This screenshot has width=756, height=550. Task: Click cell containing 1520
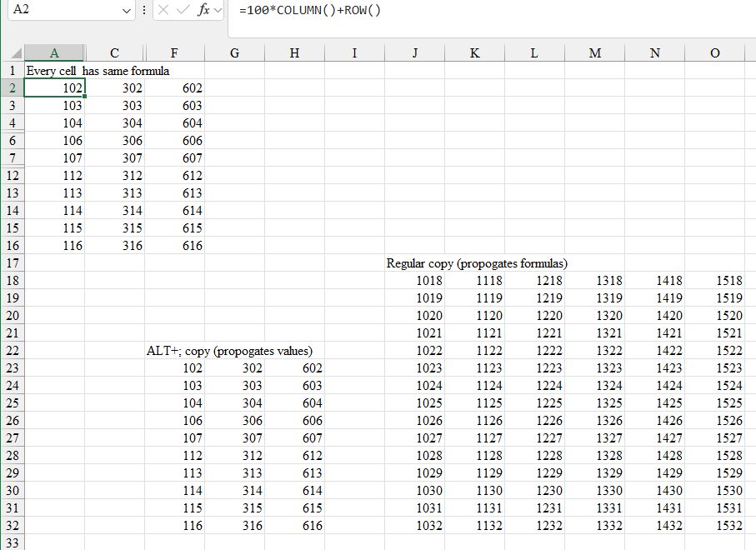point(715,315)
